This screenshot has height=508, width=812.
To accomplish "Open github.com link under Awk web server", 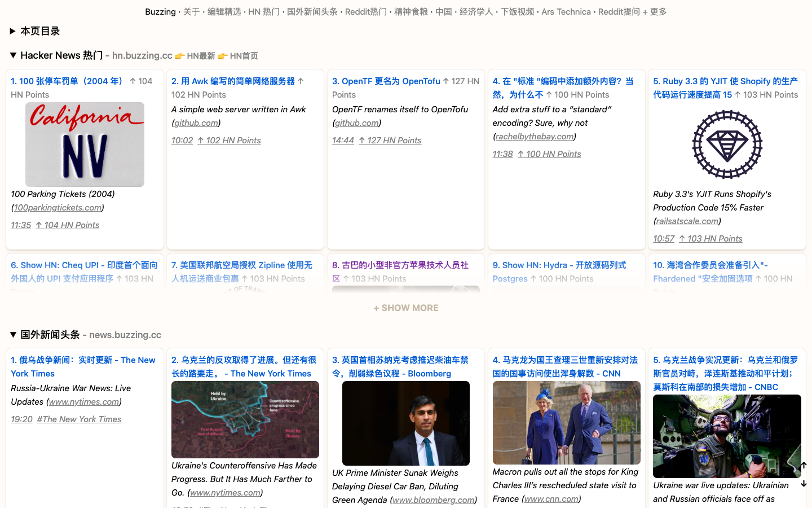I will (x=196, y=122).
